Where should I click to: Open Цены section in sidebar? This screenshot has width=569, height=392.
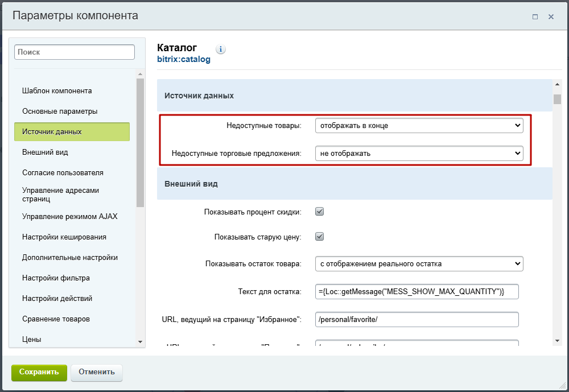coord(31,339)
